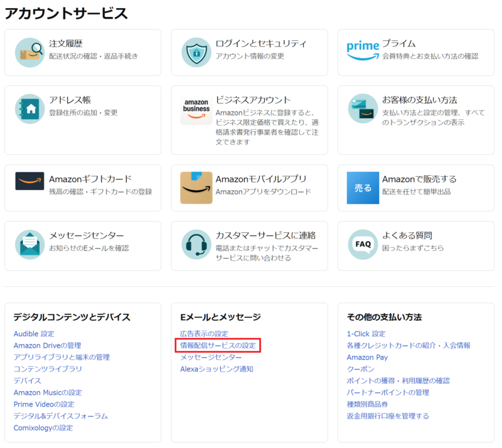Open 注文履歴 card title
502x448 pixels.
click(x=66, y=43)
